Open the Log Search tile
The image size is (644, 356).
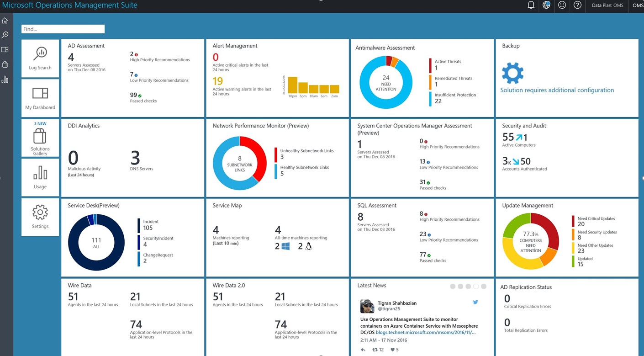40,58
